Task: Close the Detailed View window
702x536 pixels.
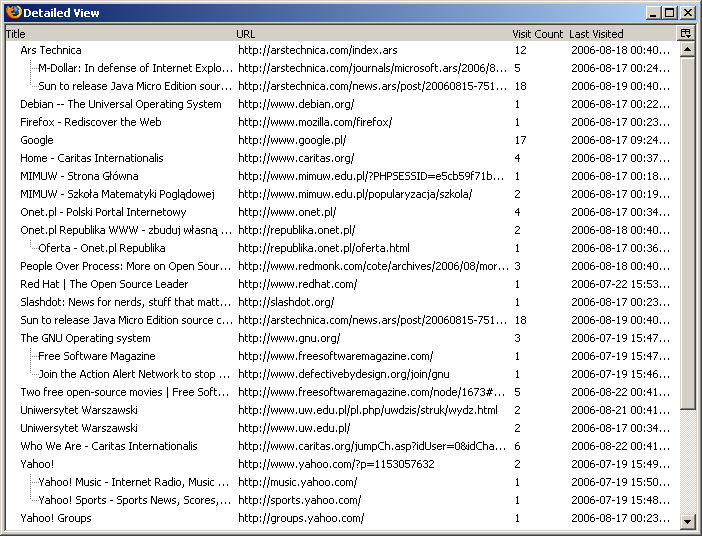Action: [x=687, y=13]
